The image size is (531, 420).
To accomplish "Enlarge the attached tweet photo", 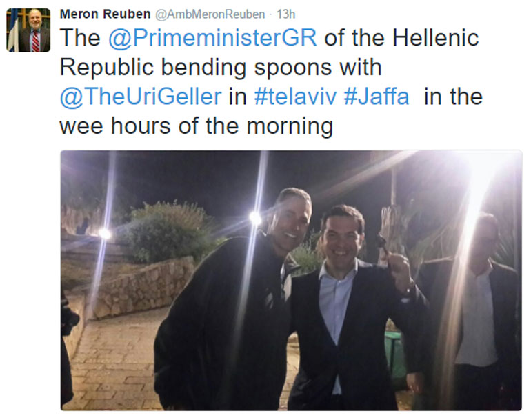I will [x=291, y=280].
